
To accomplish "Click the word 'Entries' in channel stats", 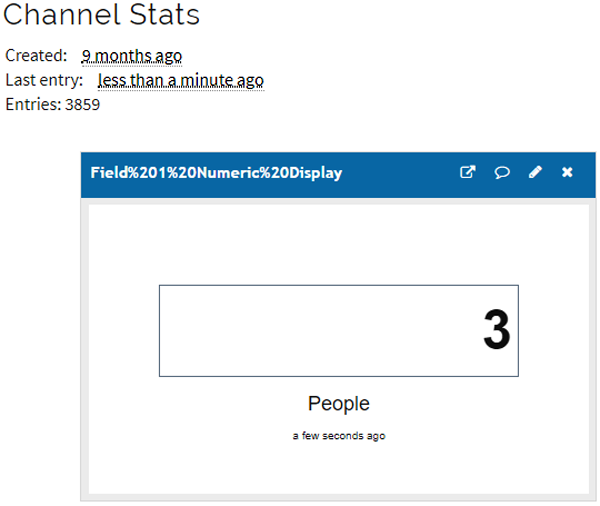I will [x=32, y=104].
